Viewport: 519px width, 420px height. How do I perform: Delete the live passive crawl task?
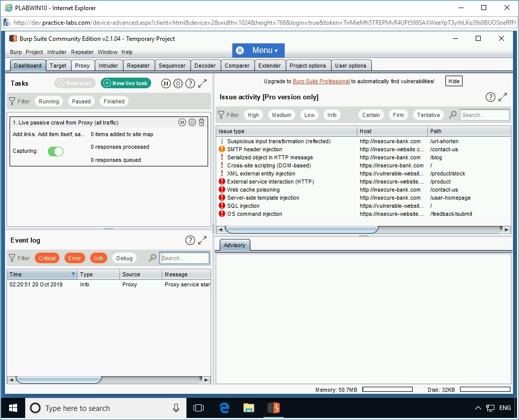pyautogui.click(x=202, y=122)
